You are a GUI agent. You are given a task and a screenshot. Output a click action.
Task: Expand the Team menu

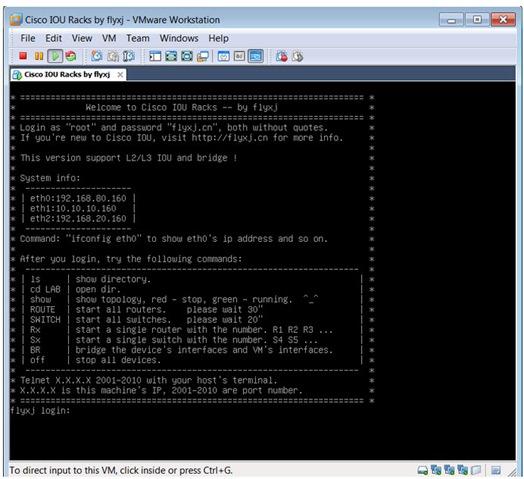tap(138, 38)
